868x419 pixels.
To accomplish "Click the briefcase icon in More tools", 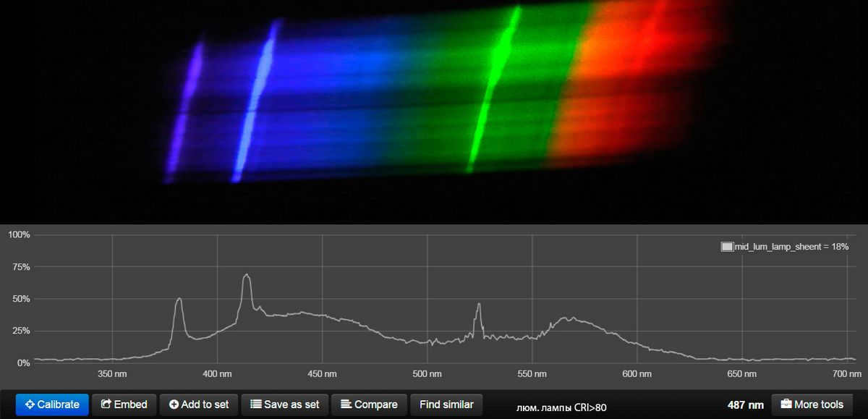I will point(786,405).
